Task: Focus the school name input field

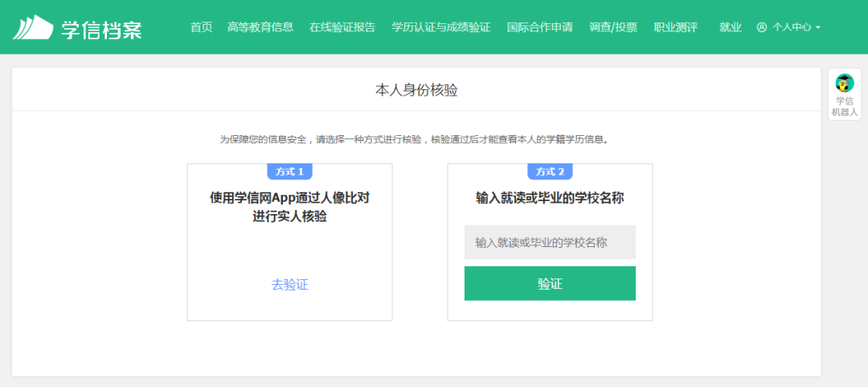Action: tap(550, 242)
